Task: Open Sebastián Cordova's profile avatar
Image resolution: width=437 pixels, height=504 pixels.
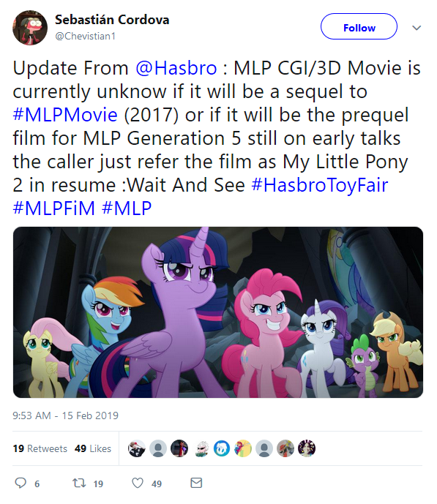Action: point(30,28)
